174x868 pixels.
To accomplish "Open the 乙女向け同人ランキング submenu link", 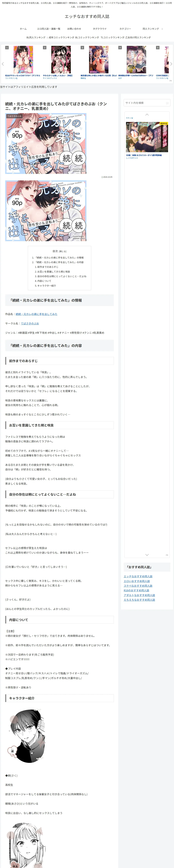I will pos(138,37).
